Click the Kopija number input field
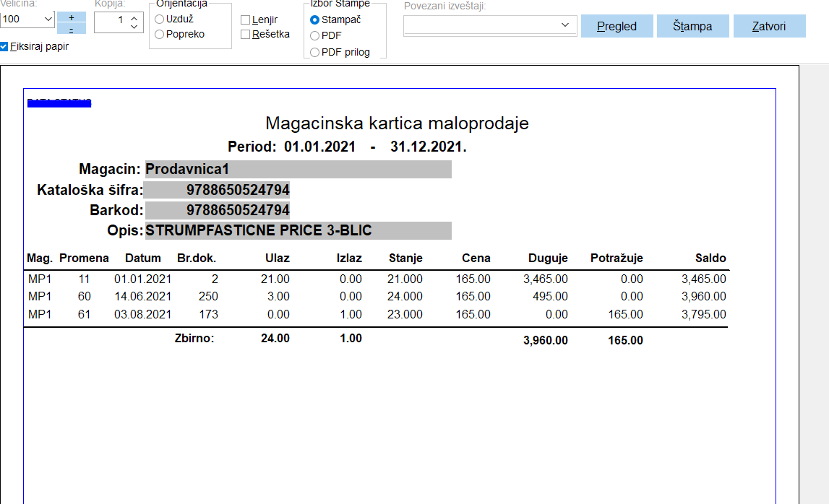This screenshot has width=829, height=504. pos(111,22)
